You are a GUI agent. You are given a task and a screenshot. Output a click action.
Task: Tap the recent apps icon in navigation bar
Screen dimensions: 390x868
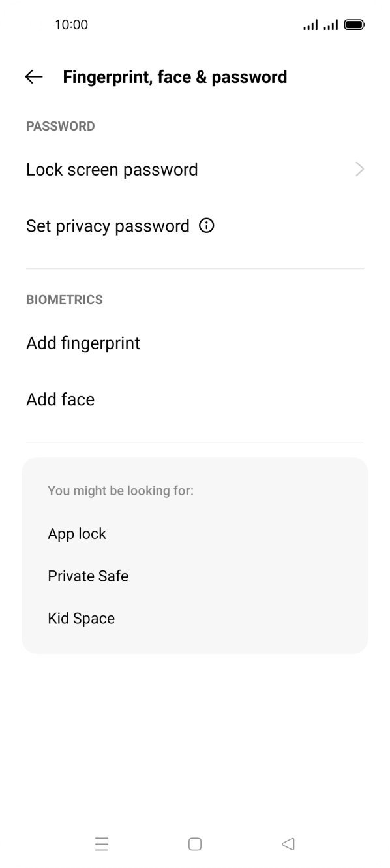click(102, 844)
